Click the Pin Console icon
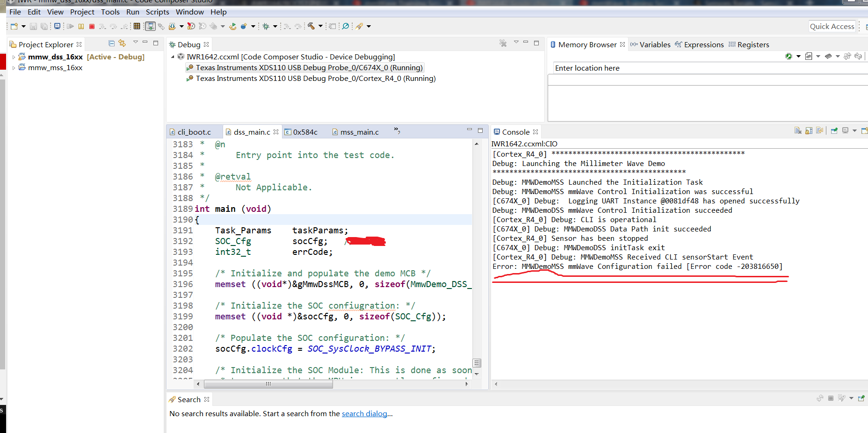The image size is (868, 433). coord(834,131)
